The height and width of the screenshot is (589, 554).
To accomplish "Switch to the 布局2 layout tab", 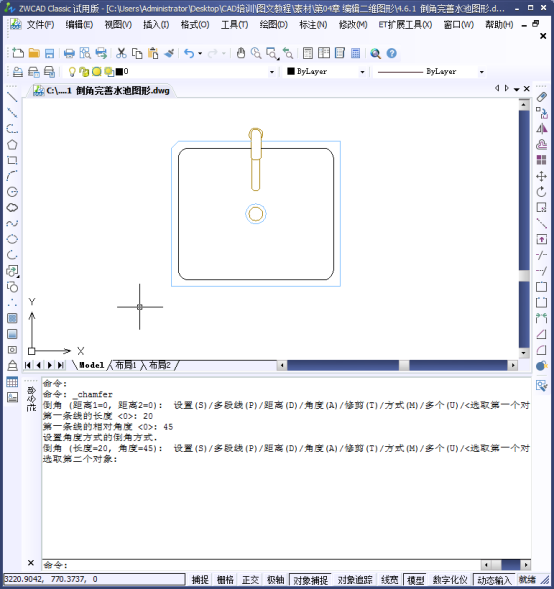I will pos(160,365).
